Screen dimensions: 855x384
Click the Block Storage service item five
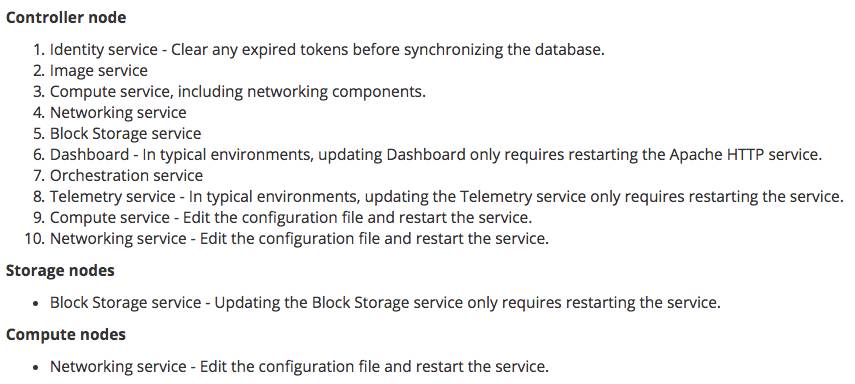[x=125, y=134]
